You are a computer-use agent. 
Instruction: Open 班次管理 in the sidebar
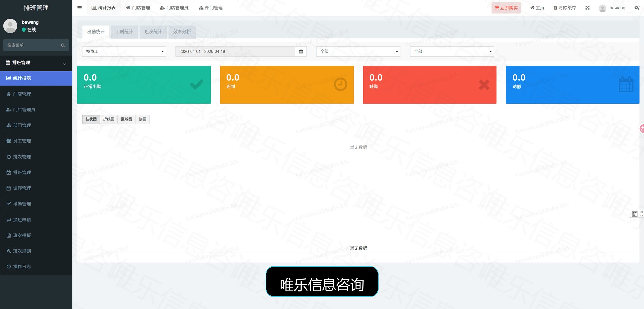click(36, 157)
